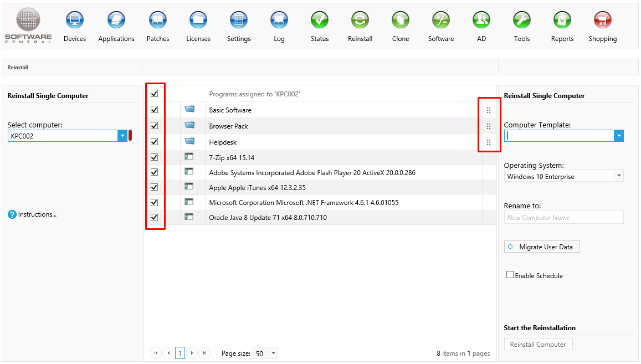Click the Rename to input field

tap(563, 218)
